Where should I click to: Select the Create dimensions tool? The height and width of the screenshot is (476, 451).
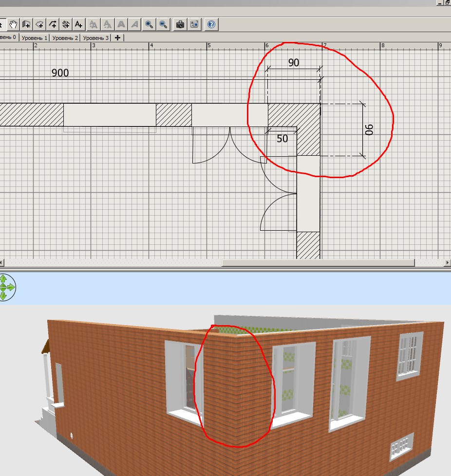[66, 24]
